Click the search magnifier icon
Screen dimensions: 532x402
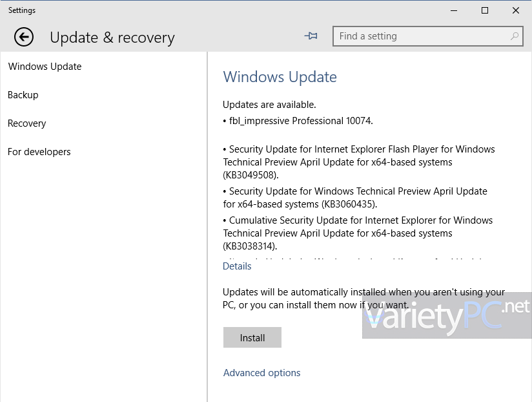coord(513,36)
